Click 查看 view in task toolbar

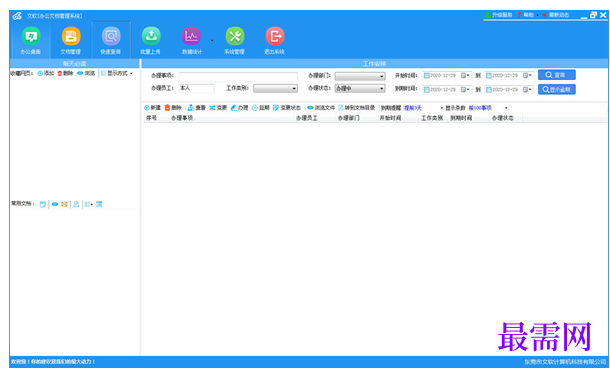[197, 108]
